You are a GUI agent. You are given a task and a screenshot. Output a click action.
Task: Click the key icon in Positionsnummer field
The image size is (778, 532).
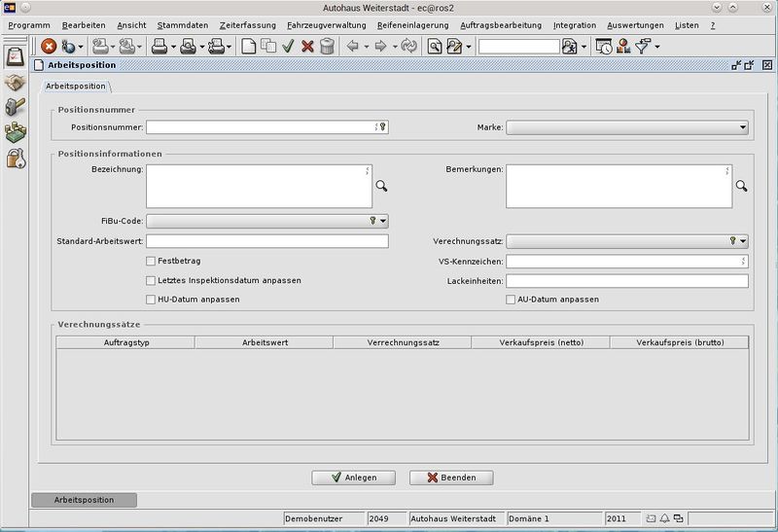tap(383, 127)
